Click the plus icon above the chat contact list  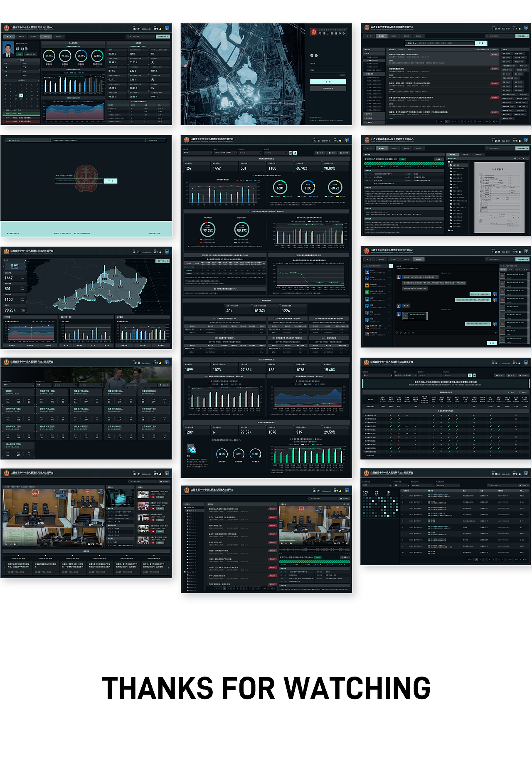pos(391,266)
